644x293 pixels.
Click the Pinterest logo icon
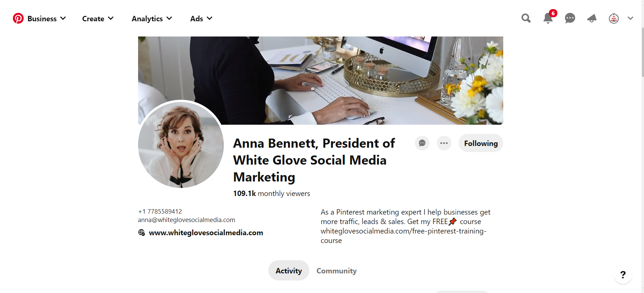coord(18,18)
